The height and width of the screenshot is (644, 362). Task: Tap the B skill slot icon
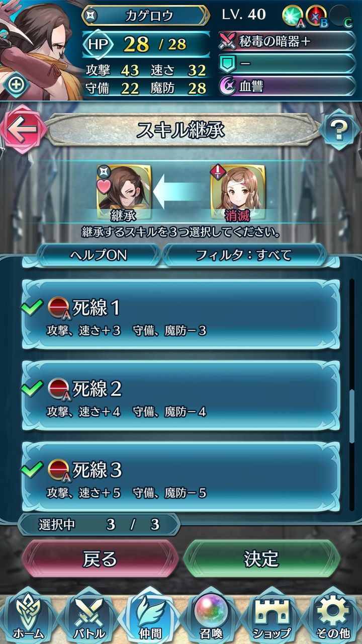tap(317, 16)
